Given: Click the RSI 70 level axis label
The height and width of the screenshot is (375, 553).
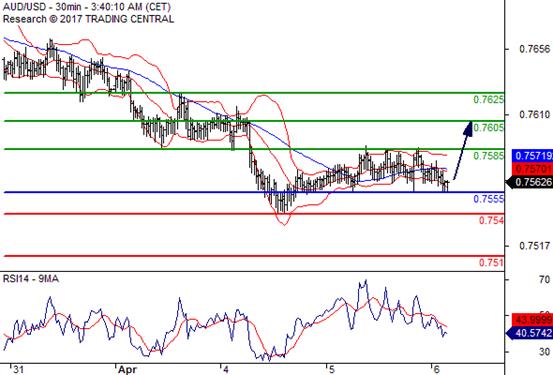Looking at the screenshot, I should click(544, 280).
